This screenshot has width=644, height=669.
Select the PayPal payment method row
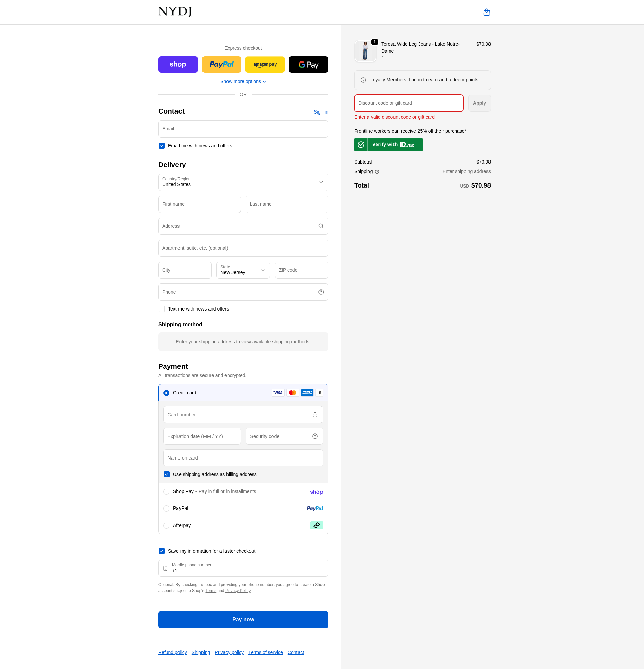pyautogui.click(x=166, y=509)
